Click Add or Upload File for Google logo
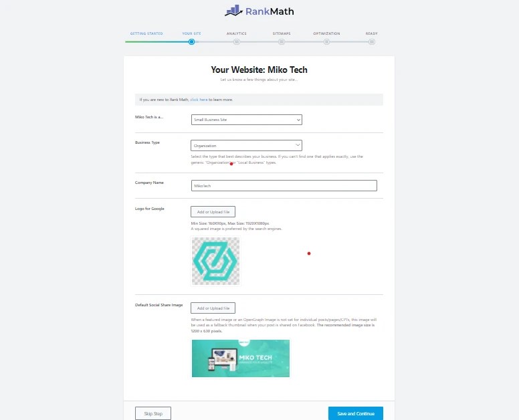The image size is (519, 420). tap(213, 212)
